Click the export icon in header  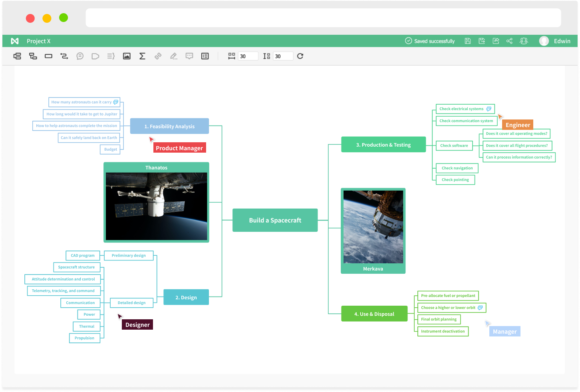[496, 41]
